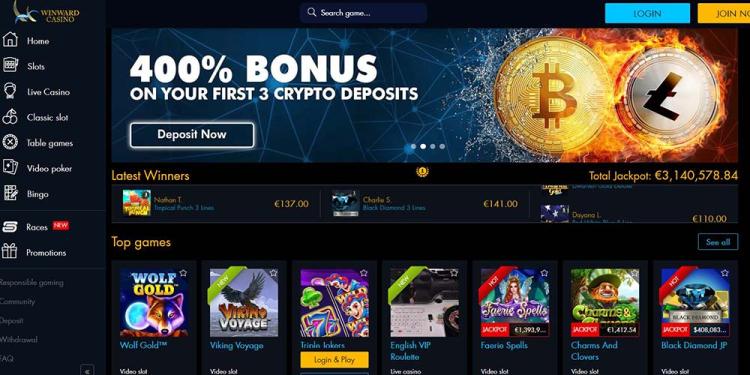Select the Bingo grid icon
The image size is (750, 375).
pos(10,193)
